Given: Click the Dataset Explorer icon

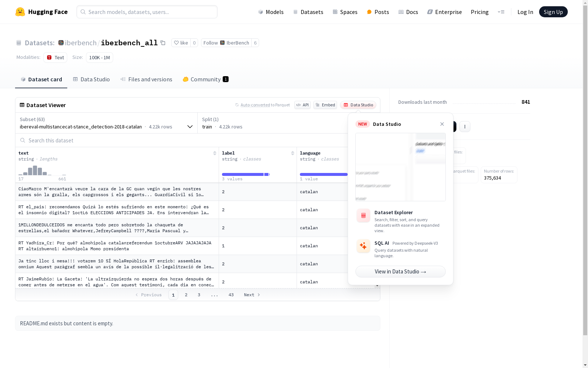Looking at the screenshot, I should (363, 216).
